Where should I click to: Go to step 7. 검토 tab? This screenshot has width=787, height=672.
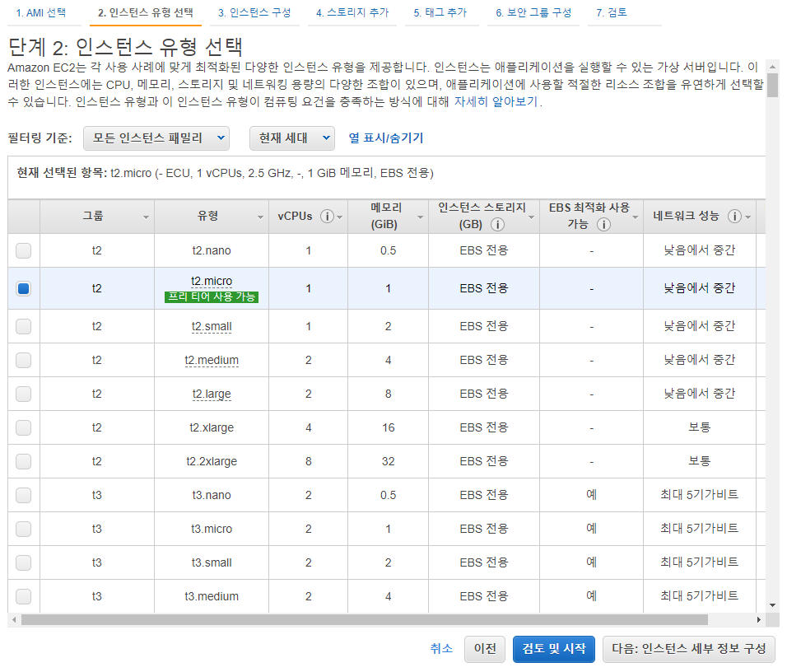pos(612,12)
